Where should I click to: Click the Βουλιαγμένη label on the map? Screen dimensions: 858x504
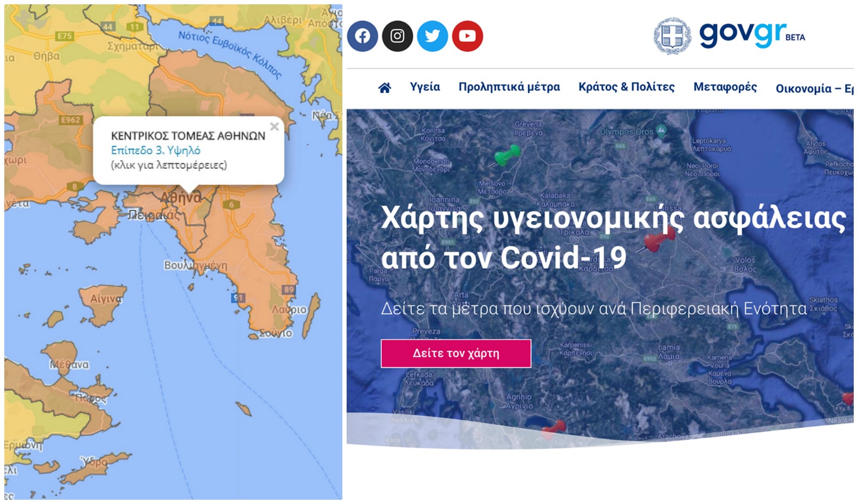coord(195,266)
